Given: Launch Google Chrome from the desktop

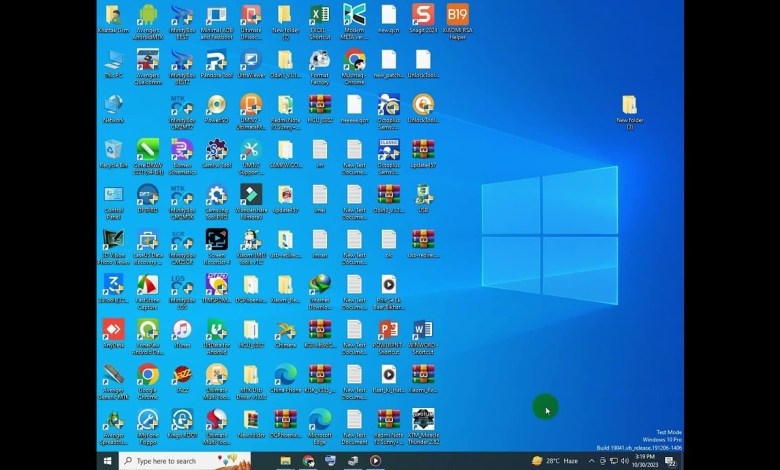Looking at the screenshot, I should (148, 375).
